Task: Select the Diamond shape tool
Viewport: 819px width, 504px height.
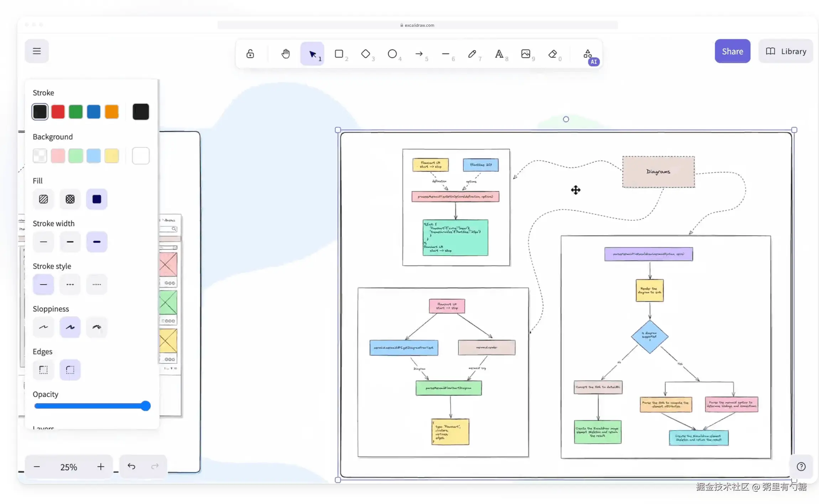Action: tap(366, 54)
